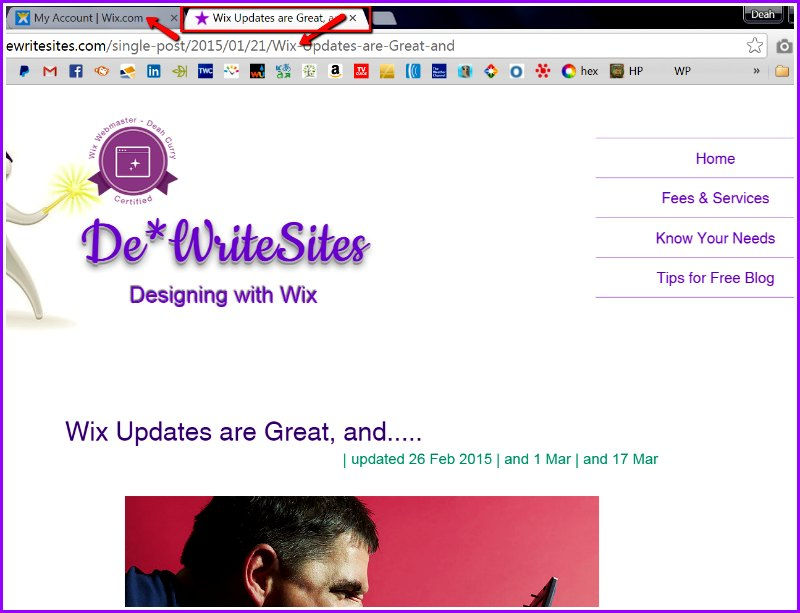Click the Designing with Wix tagline
The image size is (800, 613).
click(x=223, y=295)
